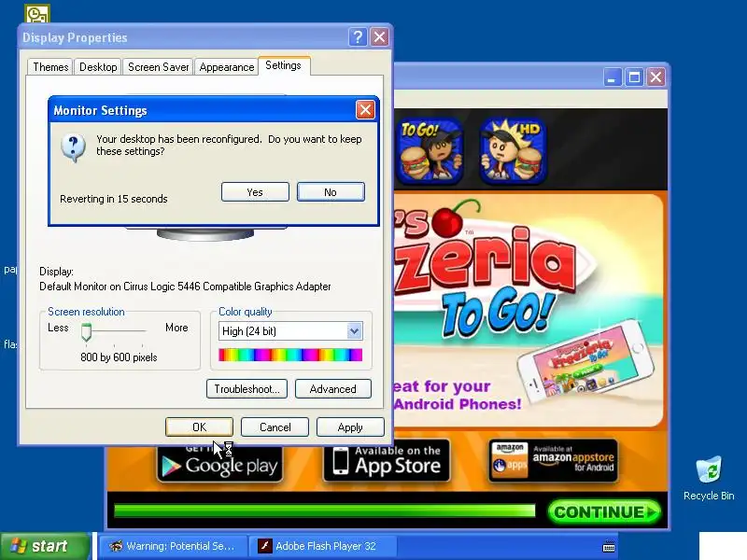Click the Freezeria To Go banner image
This screenshot has height=560, width=747.
pyautogui.click(x=528, y=310)
